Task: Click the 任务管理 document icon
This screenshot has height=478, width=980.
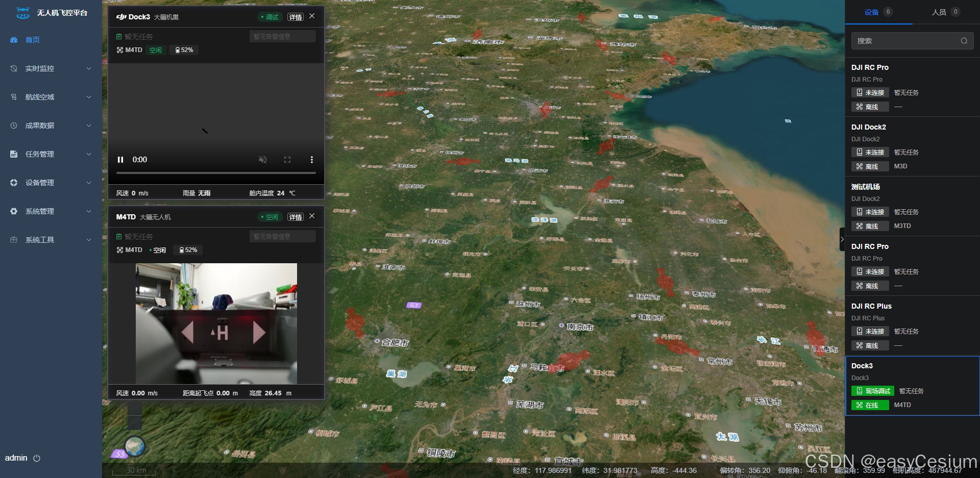Action: coord(14,154)
